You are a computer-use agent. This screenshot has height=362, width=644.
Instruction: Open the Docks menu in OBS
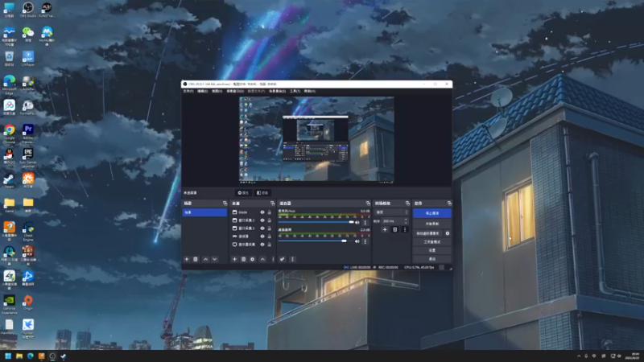[235, 91]
